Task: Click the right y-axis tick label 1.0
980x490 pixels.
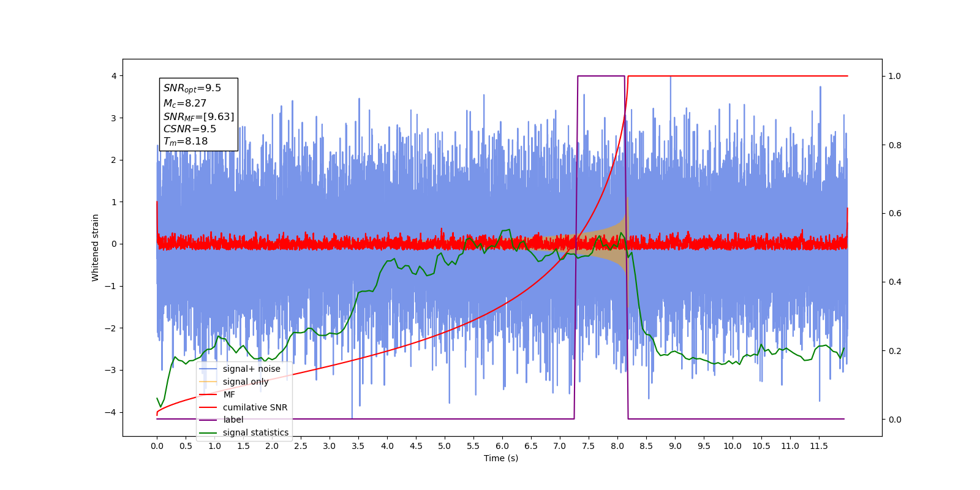Action: coord(895,77)
